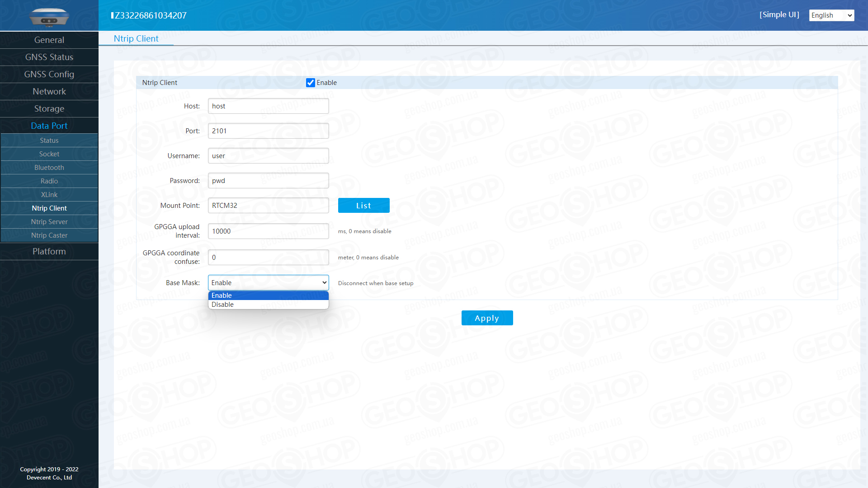This screenshot has height=488, width=868.
Task: Click 'meter, 0 means disable' hint
Action: pyautogui.click(x=368, y=258)
